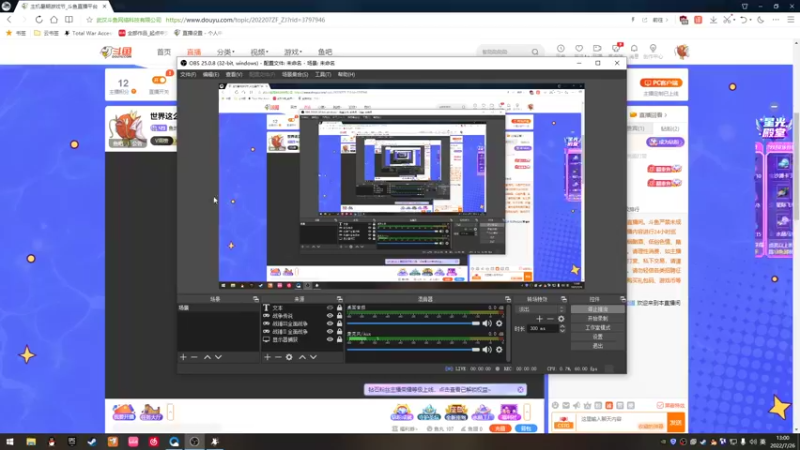Screen dimensions: 800x450
Task: Open the scene transition type dropdown
Action: (x=541, y=309)
